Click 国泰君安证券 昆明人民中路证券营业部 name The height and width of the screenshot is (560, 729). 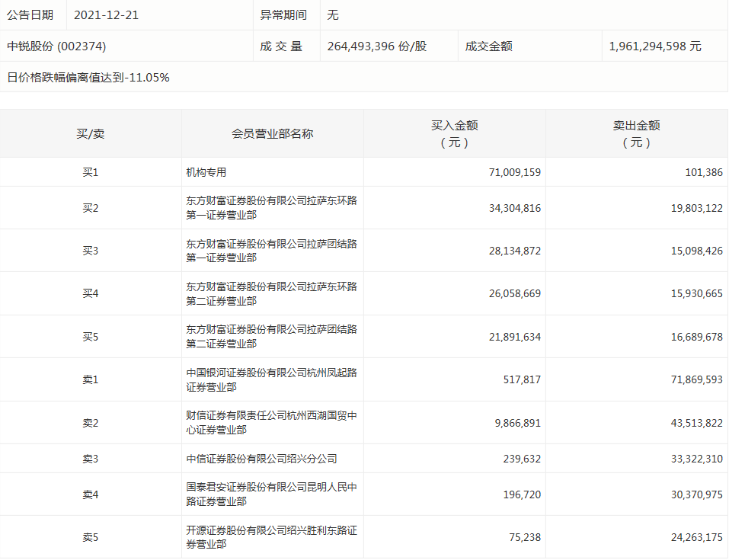pyautogui.click(x=271, y=494)
